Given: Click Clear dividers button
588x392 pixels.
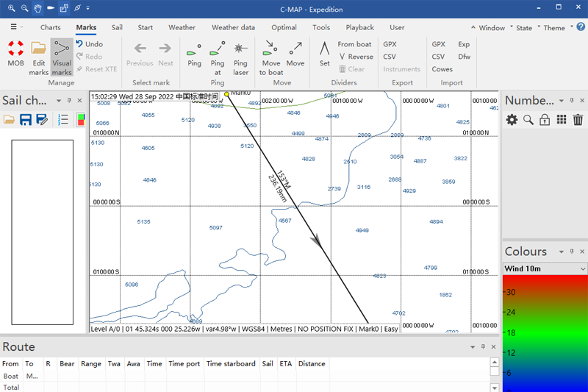Looking at the screenshot, I should pyautogui.click(x=352, y=69).
